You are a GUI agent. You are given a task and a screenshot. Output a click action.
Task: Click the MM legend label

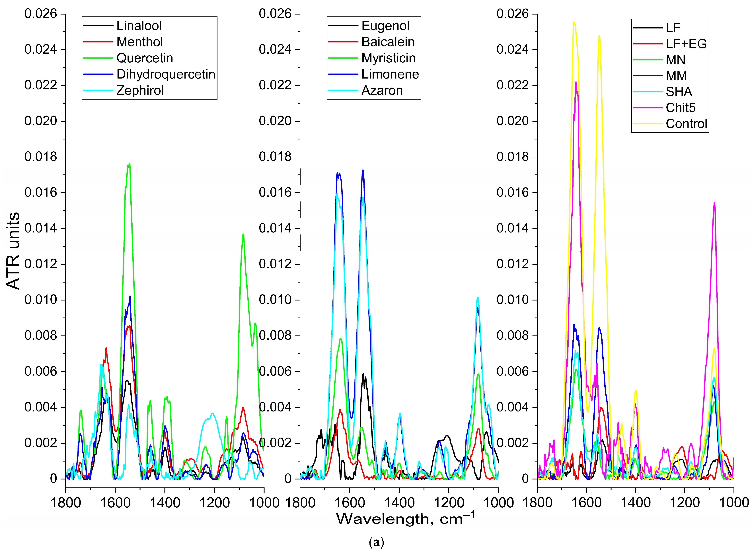676,76
